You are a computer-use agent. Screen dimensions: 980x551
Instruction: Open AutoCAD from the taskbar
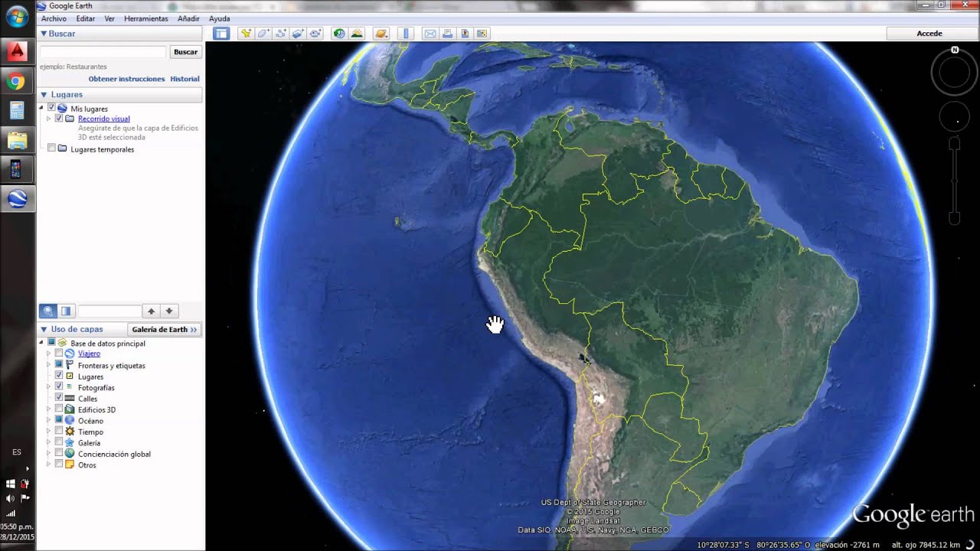(16, 52)
